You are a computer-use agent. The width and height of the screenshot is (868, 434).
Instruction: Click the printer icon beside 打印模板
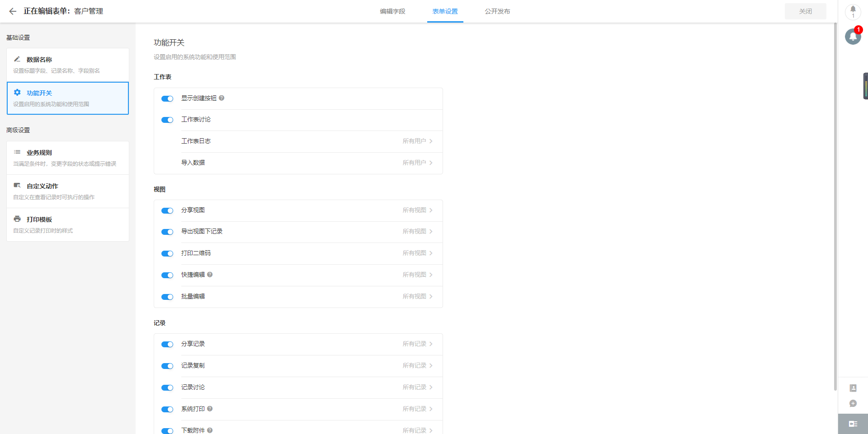[17, 219]
